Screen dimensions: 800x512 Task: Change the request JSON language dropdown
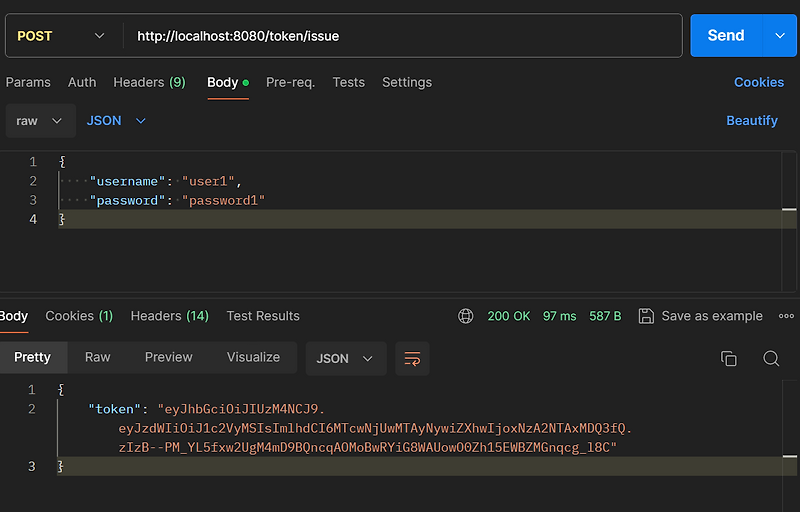(116, 121)
